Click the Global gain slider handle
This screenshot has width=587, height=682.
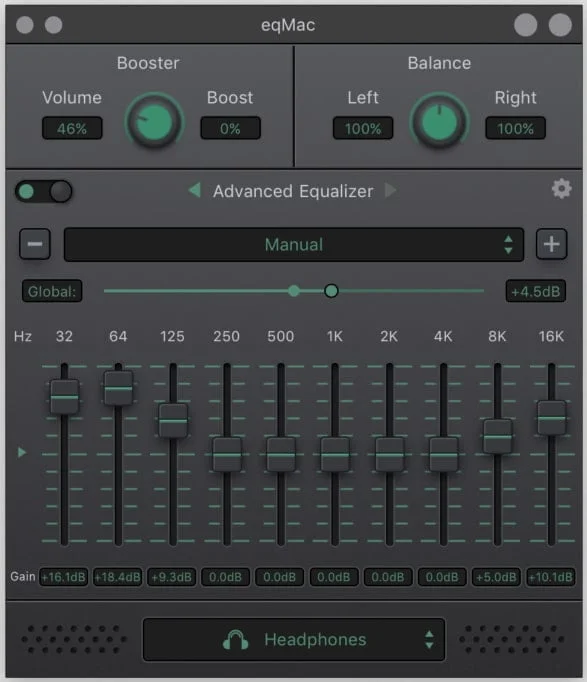pos(331,291)
